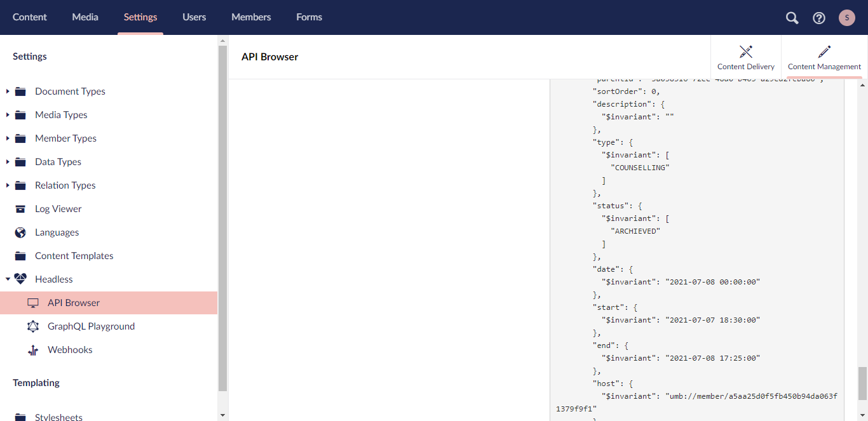The image size is (868, 421).
Task: Click the Webhooks arrows icon
Action: pos(33,350)
